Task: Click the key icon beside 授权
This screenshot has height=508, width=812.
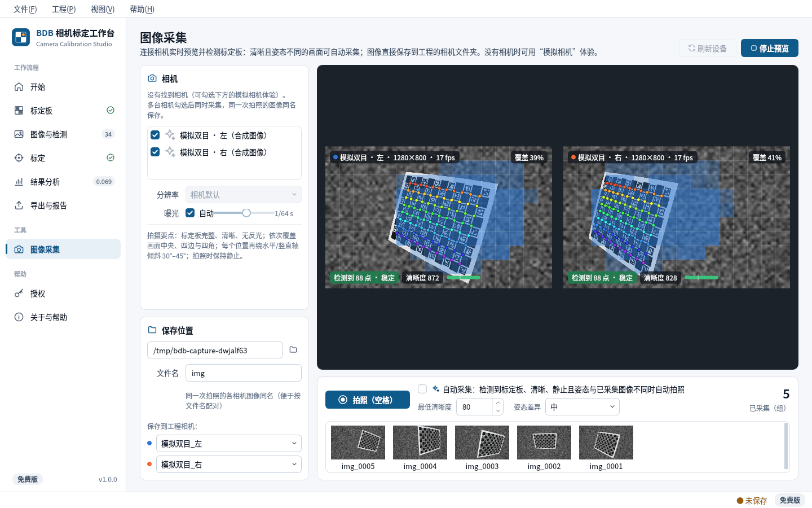Action: click(19, 294)
